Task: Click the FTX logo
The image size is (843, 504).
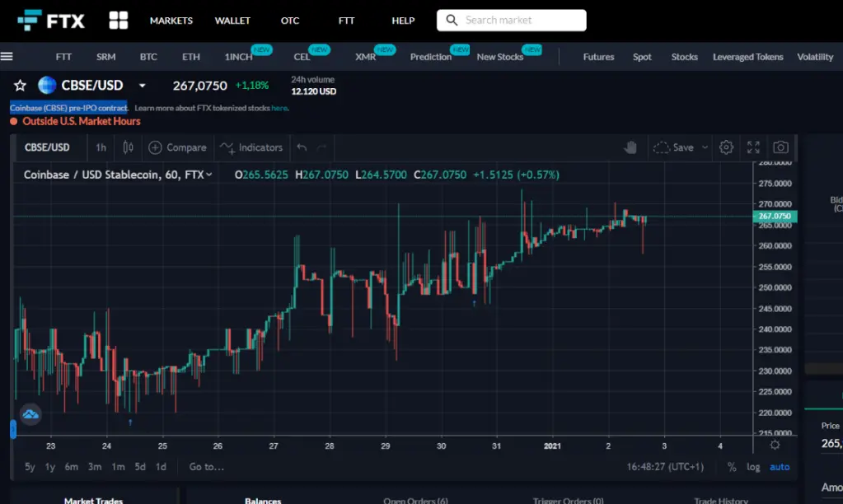Action: 51,21
